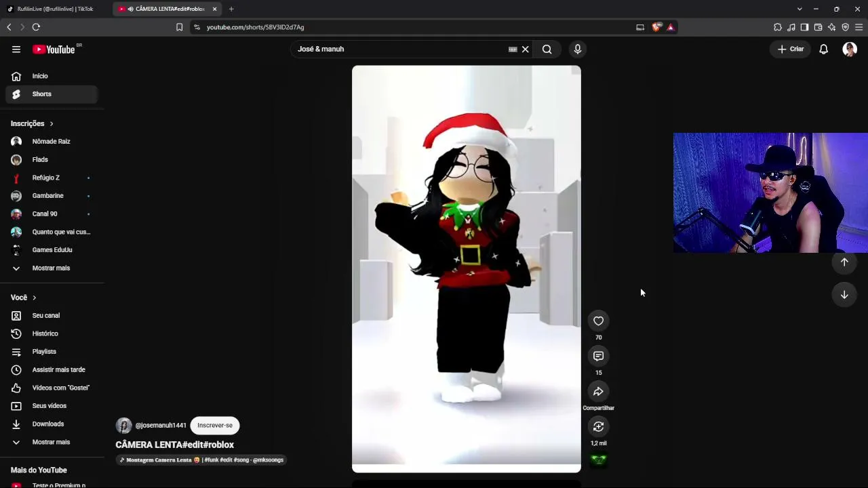Screen dimensions: 868x488
Task: Reload the current page
Action: point(36,27)
